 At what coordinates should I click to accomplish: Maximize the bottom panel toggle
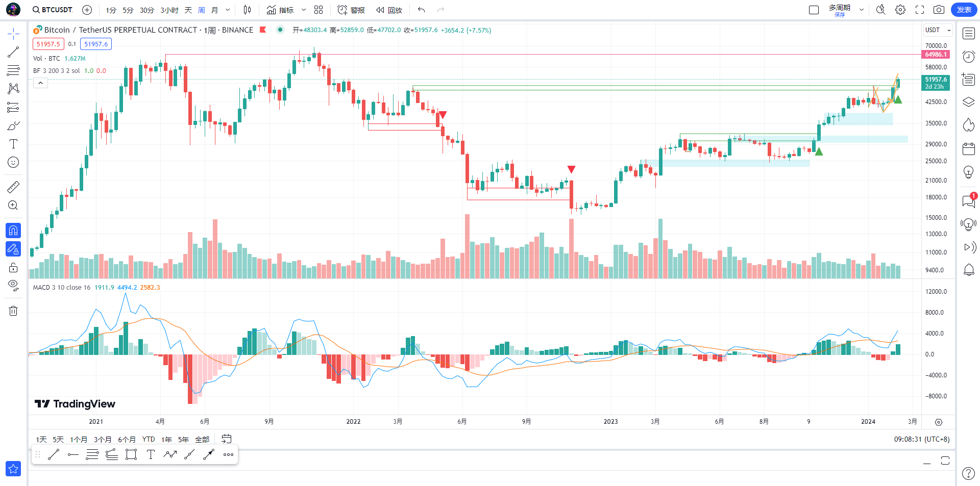pyautogui.click(x=945, y=461)
